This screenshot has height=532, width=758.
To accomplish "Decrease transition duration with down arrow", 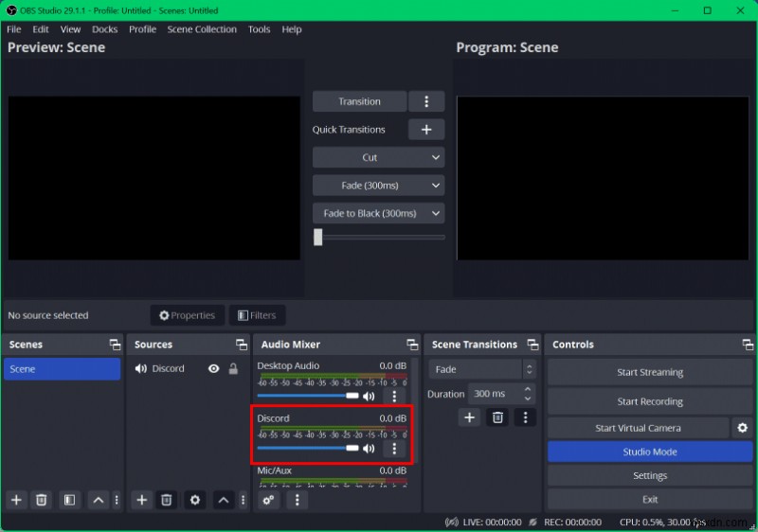I will (x=528, y=399).
